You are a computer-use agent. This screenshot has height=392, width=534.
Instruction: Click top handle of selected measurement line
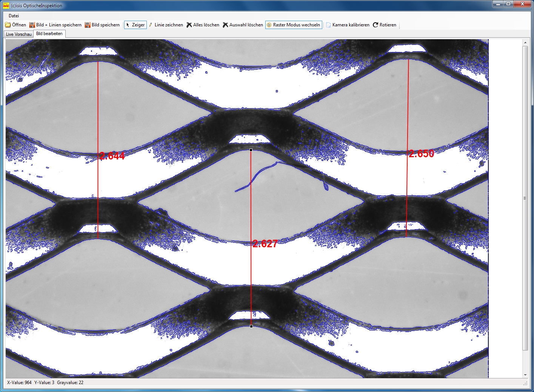[251, 150]
